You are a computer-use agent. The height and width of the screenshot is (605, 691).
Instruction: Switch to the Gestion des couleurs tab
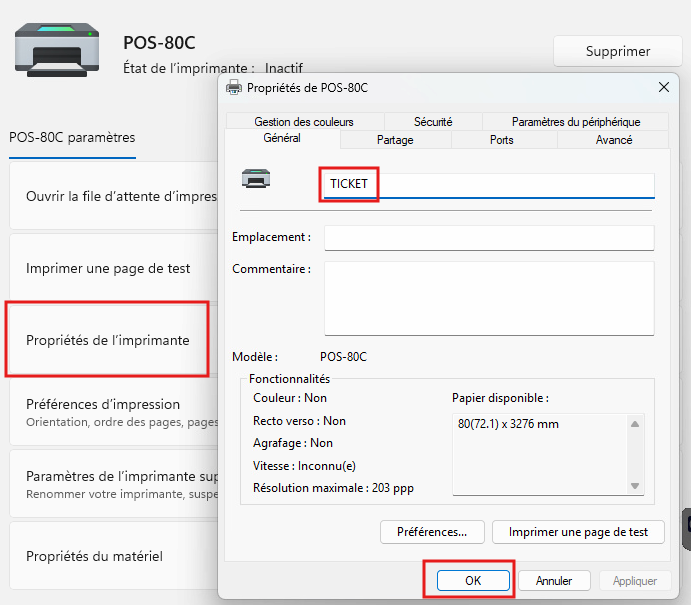(x=303, y=122)
